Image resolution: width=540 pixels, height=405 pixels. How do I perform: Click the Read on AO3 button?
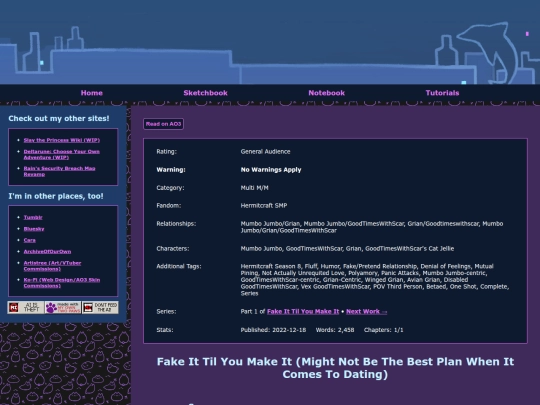coord(163,124)
